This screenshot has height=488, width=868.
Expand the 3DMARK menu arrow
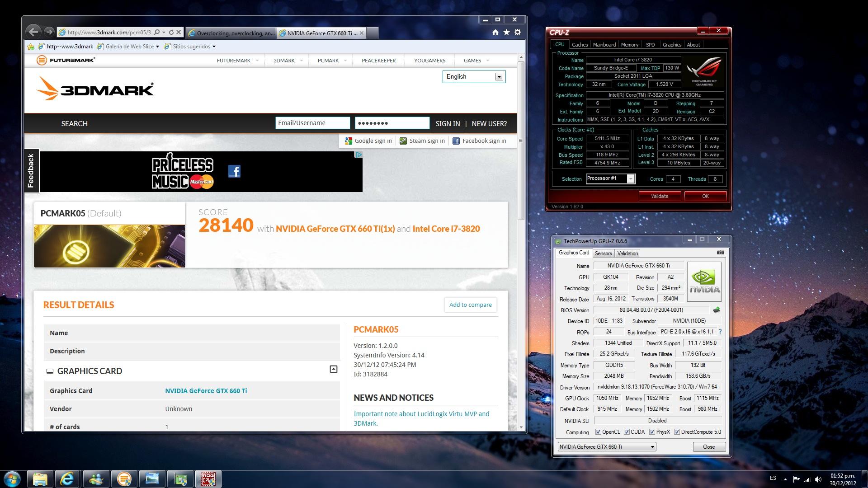(x=302, y=60)
